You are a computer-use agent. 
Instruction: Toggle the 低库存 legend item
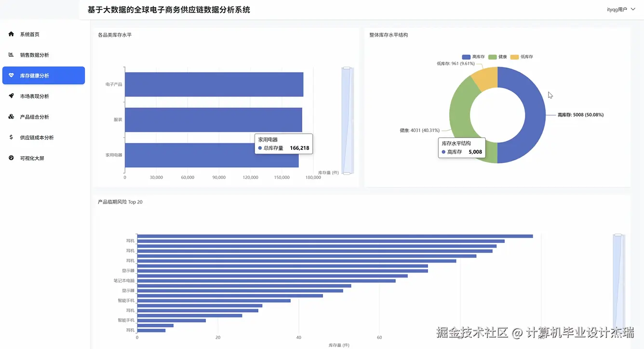pos(522,57)
